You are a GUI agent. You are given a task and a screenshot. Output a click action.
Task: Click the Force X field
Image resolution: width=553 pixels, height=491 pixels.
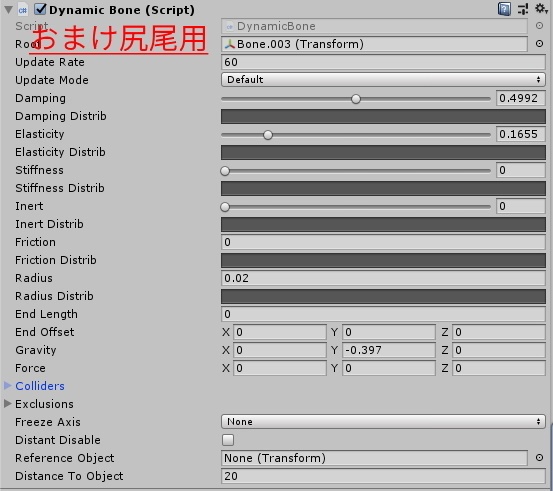pyautogui.click(x=280, y=368)
